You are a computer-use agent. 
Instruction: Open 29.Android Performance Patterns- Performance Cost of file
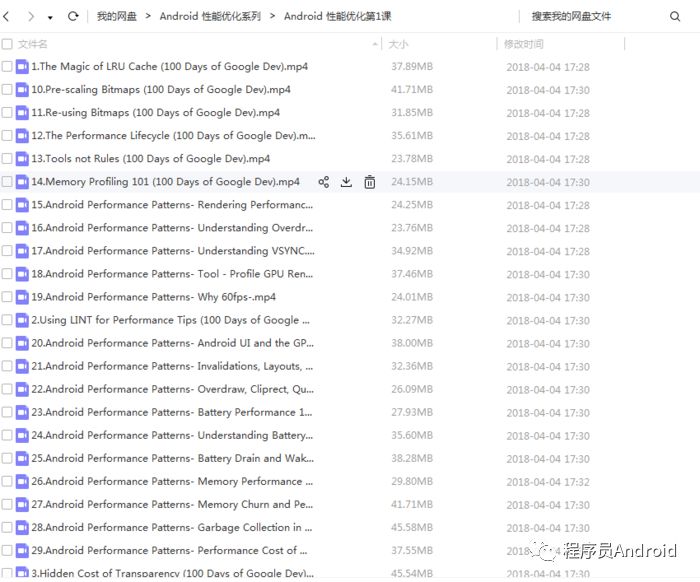[x=169, y=550]
